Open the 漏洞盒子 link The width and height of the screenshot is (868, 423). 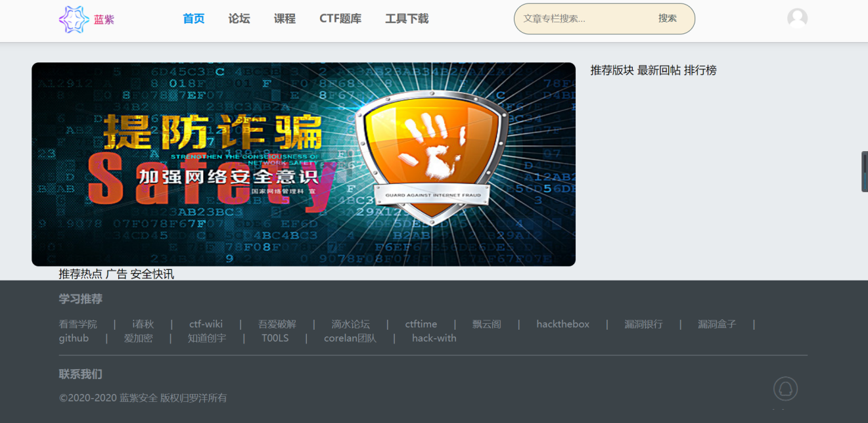(x=716, y=324)
